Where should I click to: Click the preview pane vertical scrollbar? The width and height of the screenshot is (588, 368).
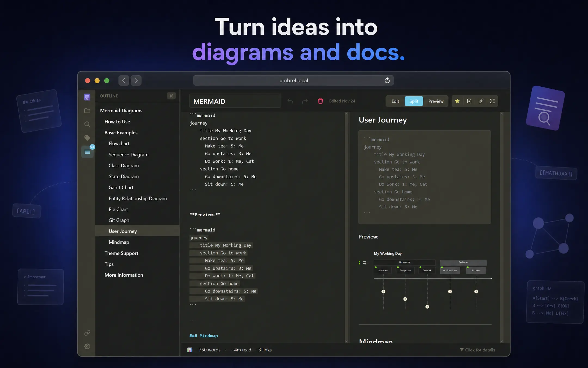coord(502,227)
